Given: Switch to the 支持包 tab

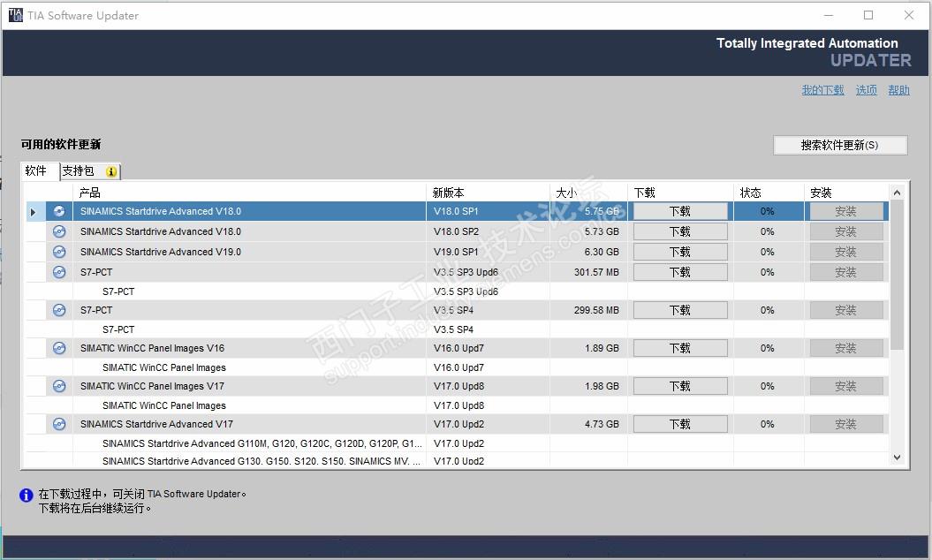Looking at the screenshot, I should (90, 171).
